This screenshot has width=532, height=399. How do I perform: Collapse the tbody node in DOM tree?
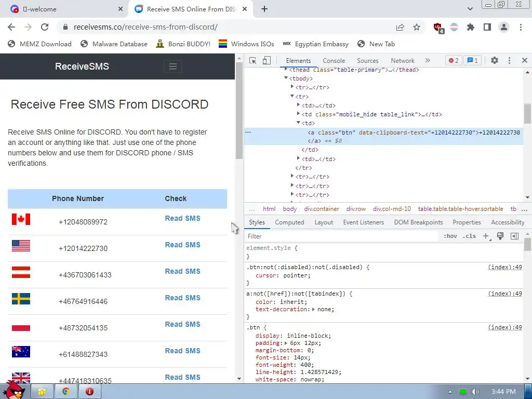(286, 78)
